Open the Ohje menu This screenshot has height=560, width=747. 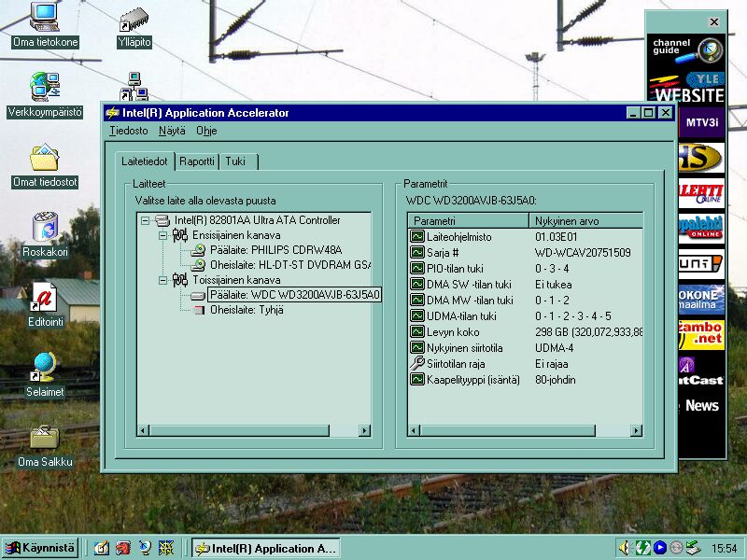pyautogui.click(x=205, y=132)
